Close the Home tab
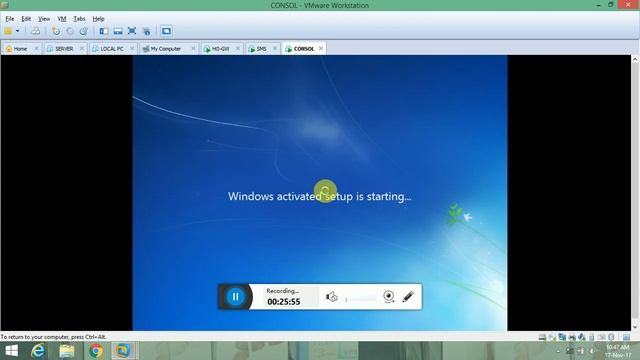Viewport: 640px width, 360px height. pyautogui.click(x=36, y=49)
